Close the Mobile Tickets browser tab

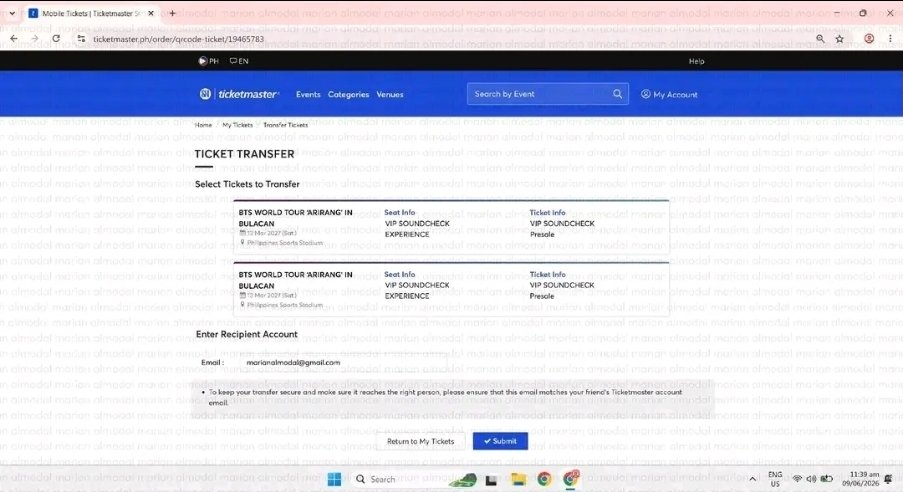151,13
